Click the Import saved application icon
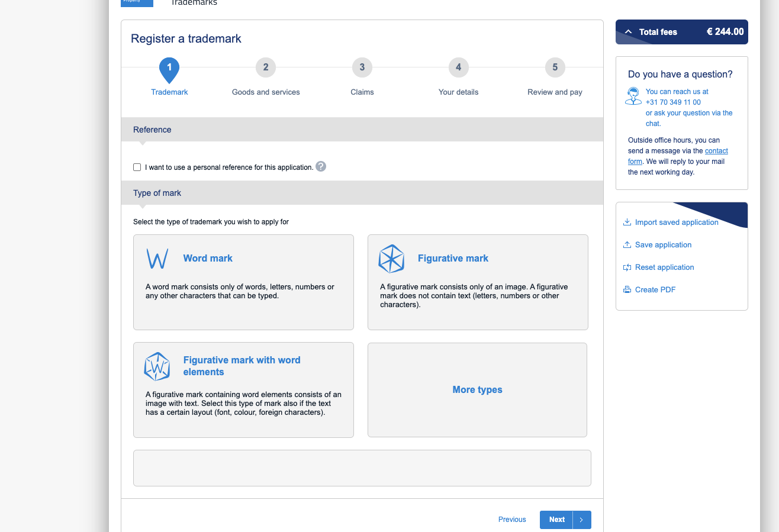Screen dimensions: 779x532 [627, 223]
